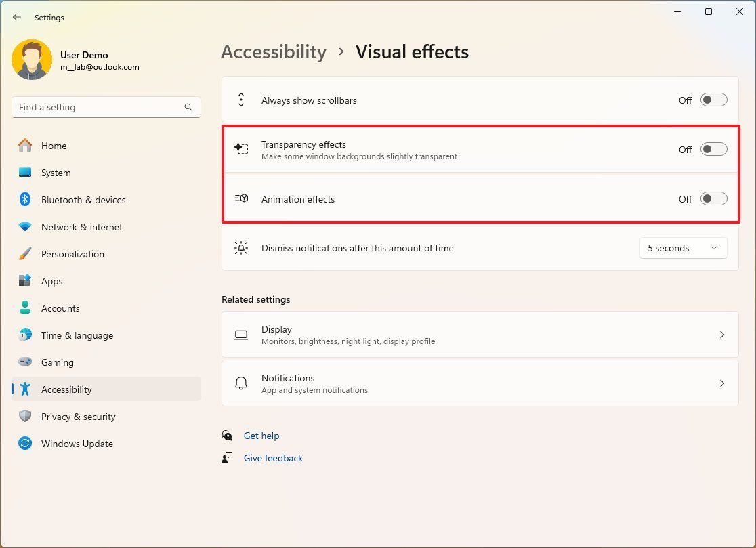Image resolution: width=756 pixels, height=548 pixels.
Task: Click the back arrow in Settings
Action: tap(17, 18)
